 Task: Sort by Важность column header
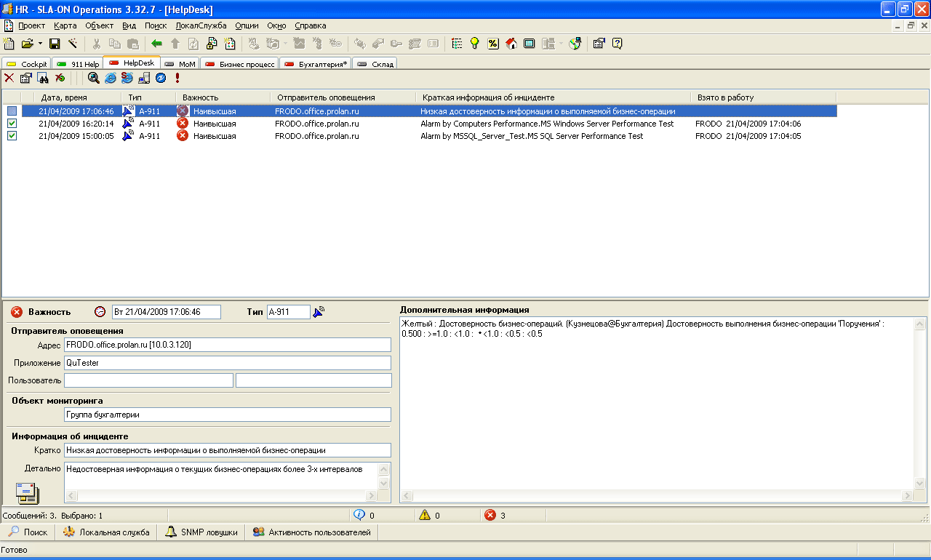pyautogui.click(x=223, y=97)
